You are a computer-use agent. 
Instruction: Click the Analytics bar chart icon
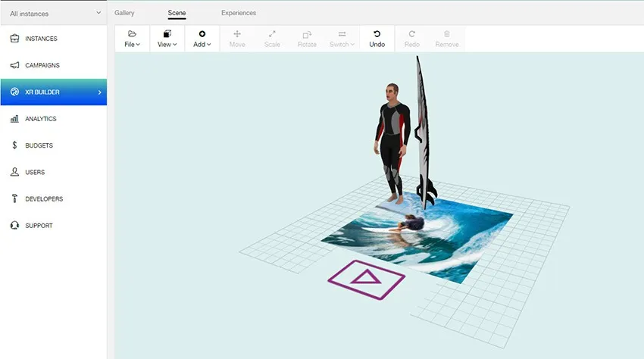point(14,119)
